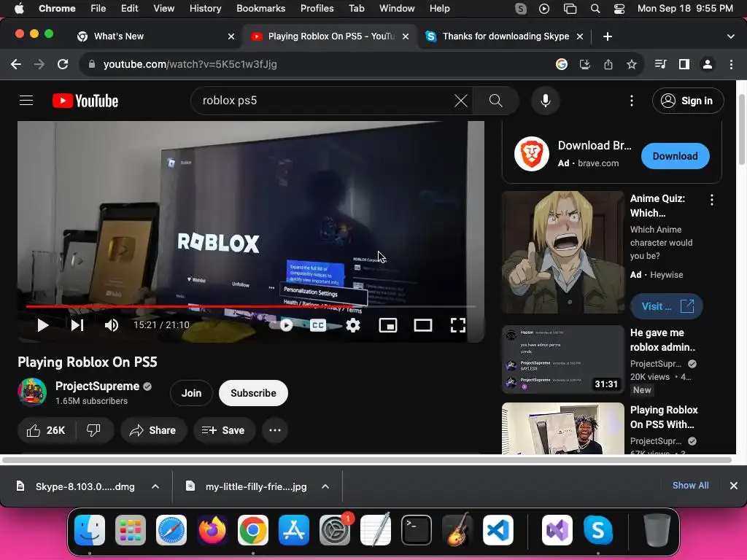Close the downloads bar
The width and height of the screenshot is (747, 560).
tap(734, 485)
